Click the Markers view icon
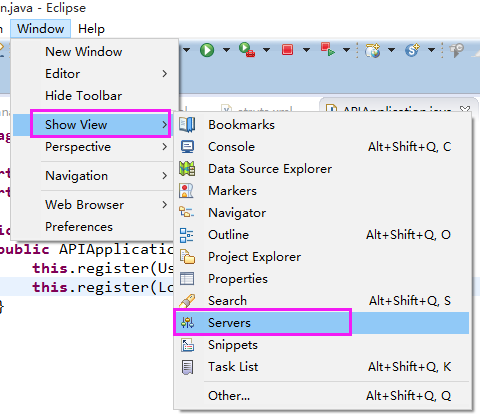This screenshot has width=480, height=414. tap(186, 191)
